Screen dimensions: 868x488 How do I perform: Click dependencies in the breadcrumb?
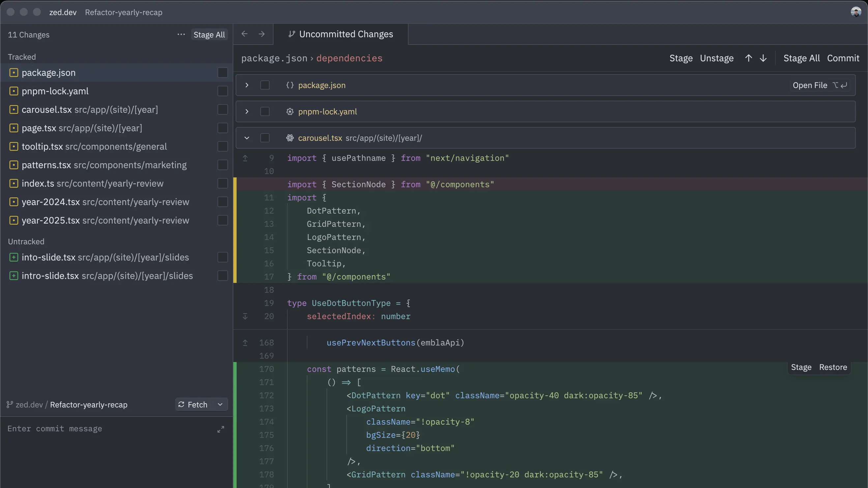pyautogui.click(x=349, y=58)
